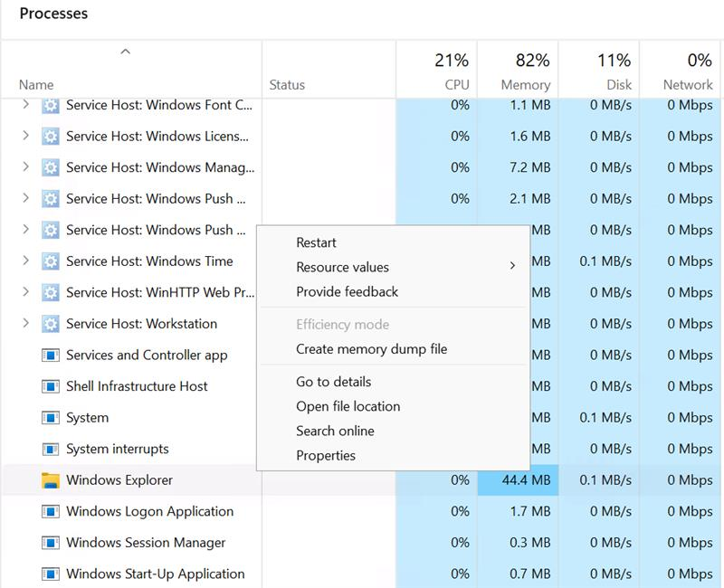Select the Windows Start-Up Application name

[x=155, y=574]
